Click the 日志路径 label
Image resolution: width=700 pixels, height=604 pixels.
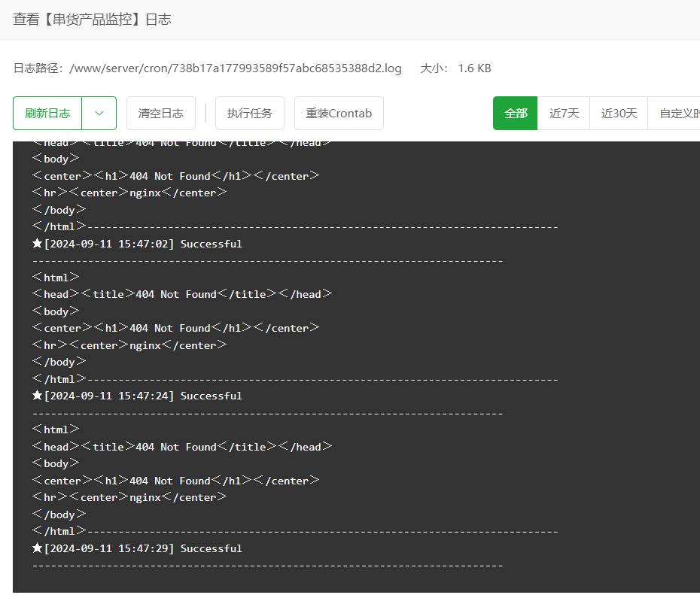39,68
